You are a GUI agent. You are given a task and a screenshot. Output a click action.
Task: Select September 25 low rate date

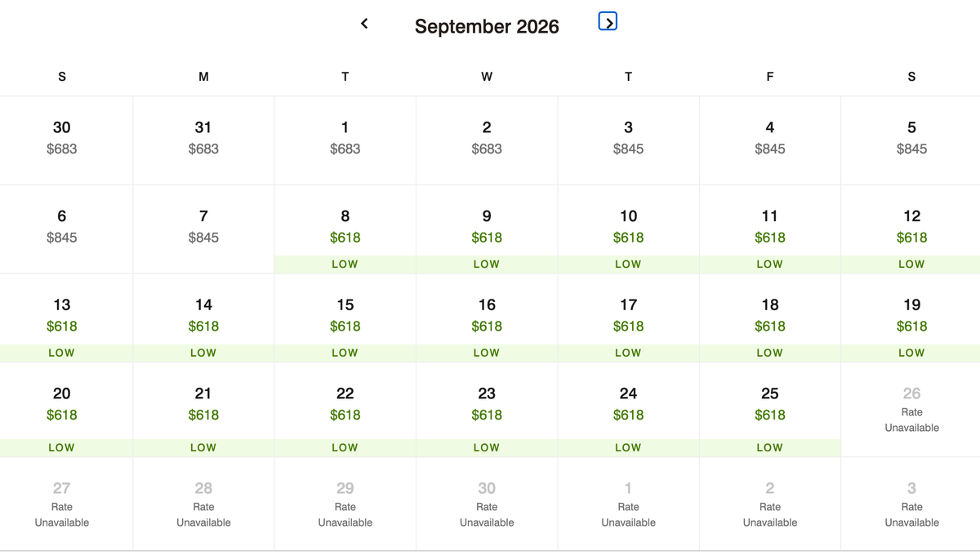tap(769, 405)
